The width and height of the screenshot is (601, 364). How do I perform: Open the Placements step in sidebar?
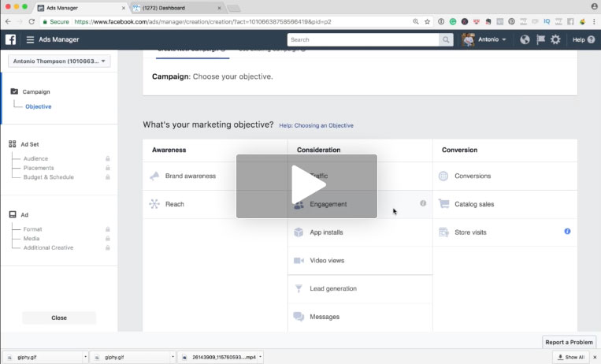tap(39, 168)
